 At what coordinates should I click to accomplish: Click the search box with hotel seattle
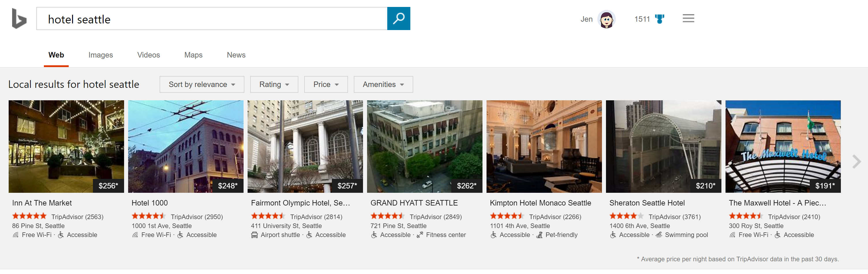(x=212, y=19)
